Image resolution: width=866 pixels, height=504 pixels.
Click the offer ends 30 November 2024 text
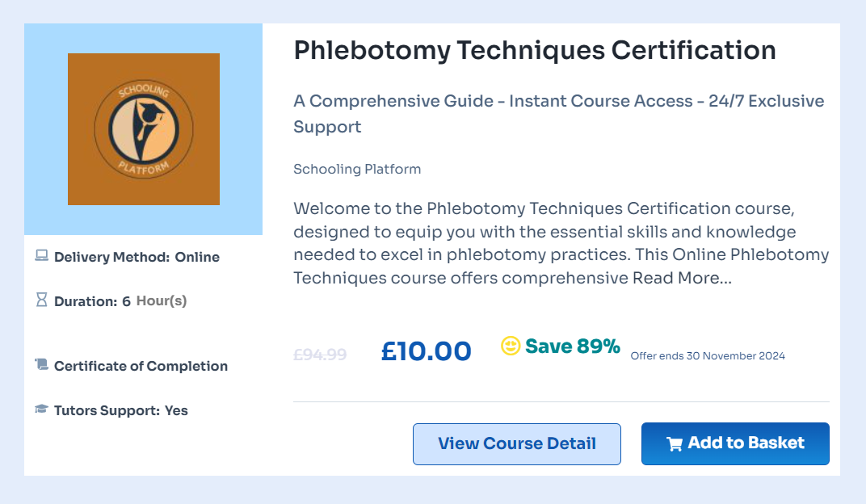click(x=708, y=356)
